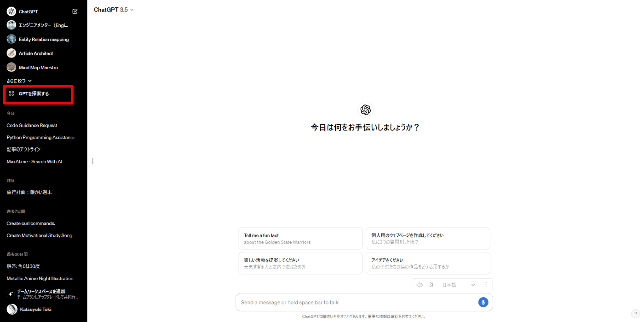Open the Article Architect GPT avatar
644x322 pixels.
pos(11,53)
